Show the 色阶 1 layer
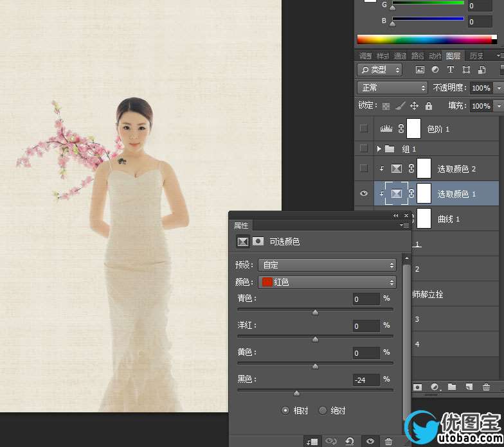The image size is (504, 447). click(x=364, y=128)
